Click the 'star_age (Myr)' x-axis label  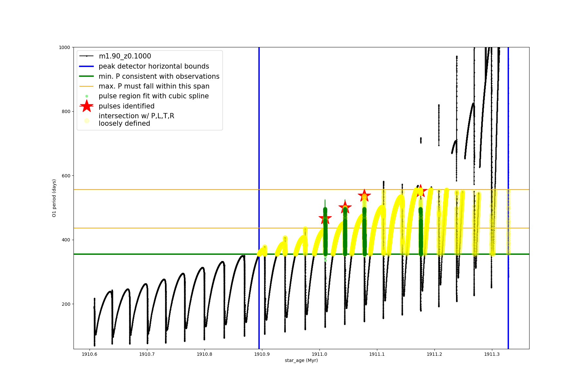[301, 360]
